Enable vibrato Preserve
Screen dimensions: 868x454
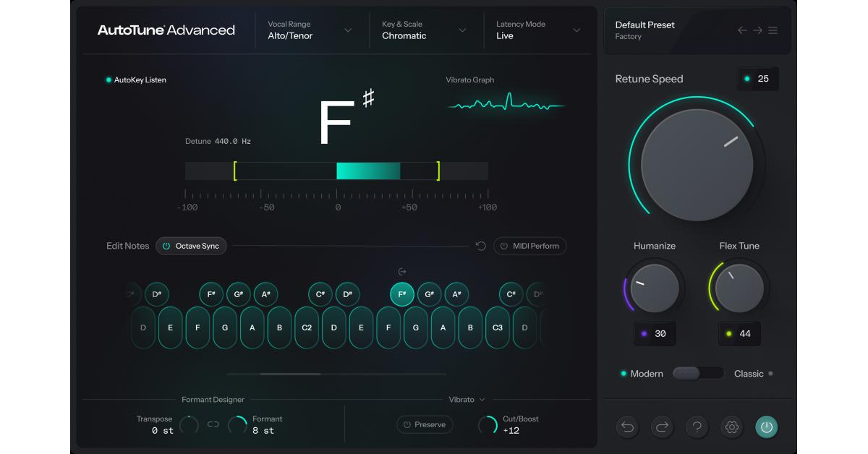point(425,424)
